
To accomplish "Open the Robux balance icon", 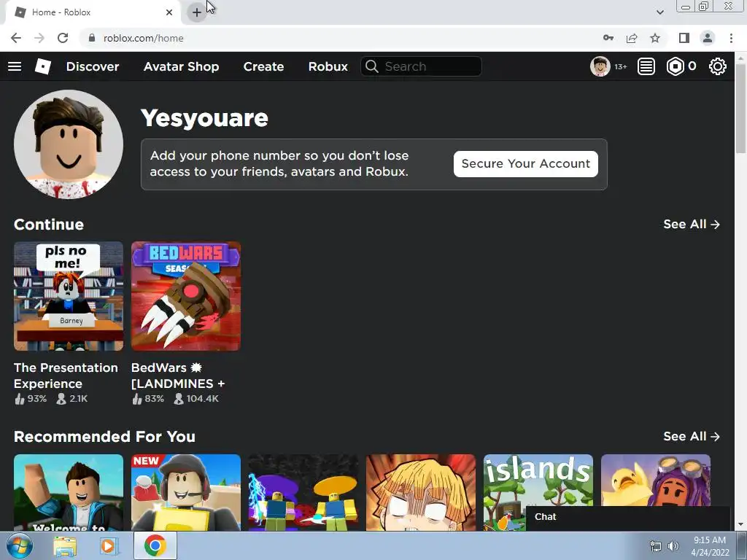I will (675, 66).
